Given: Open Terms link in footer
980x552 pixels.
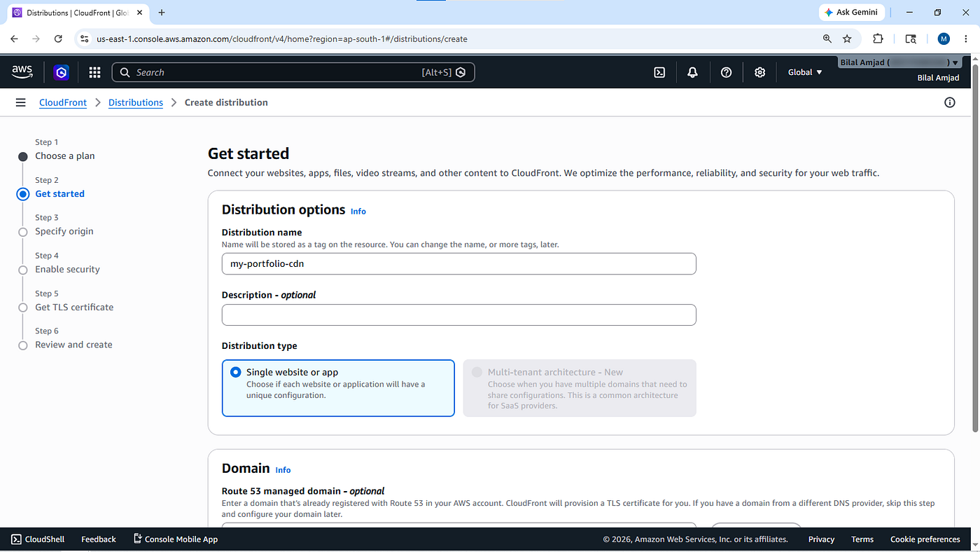Looking at the screenshot, I should (862, 539).
